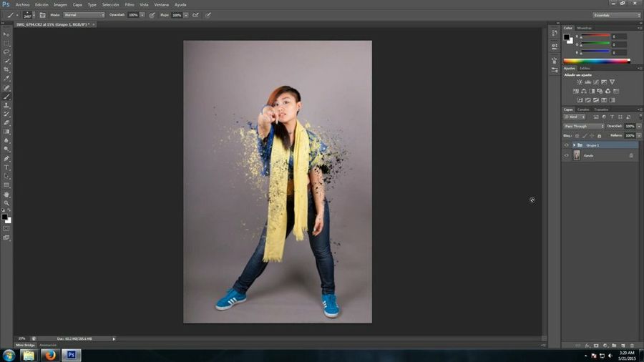The image size is (644, 362).
Task: Select the Clone Stamp tool
Action: pos(6,105)
